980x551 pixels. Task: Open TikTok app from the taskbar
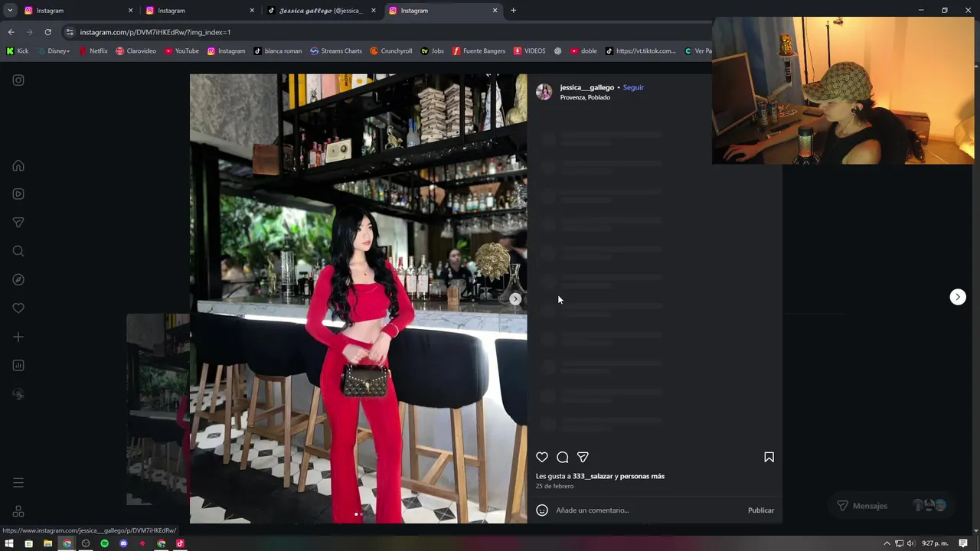coord(180,543)
